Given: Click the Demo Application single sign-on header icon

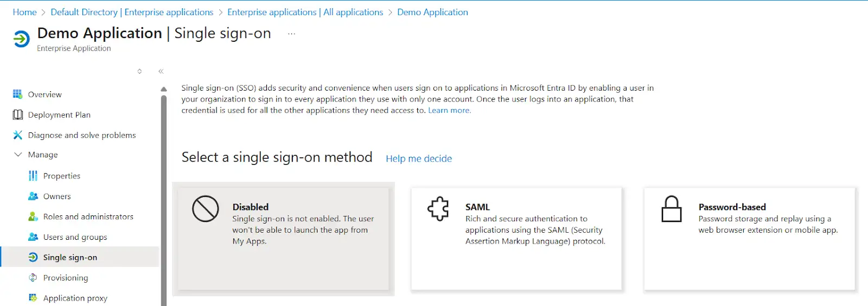Looking at the screenshot, I should (21, 39).
